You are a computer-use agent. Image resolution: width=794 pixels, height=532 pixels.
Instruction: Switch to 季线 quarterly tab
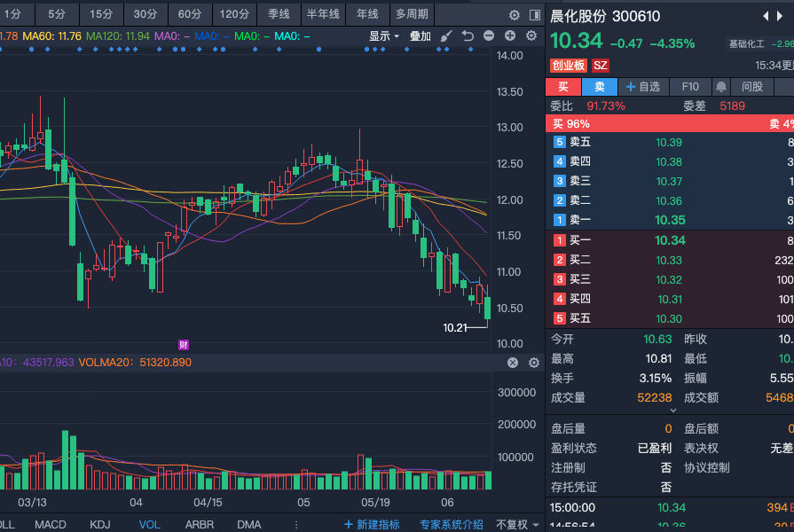tap(279, 14)
